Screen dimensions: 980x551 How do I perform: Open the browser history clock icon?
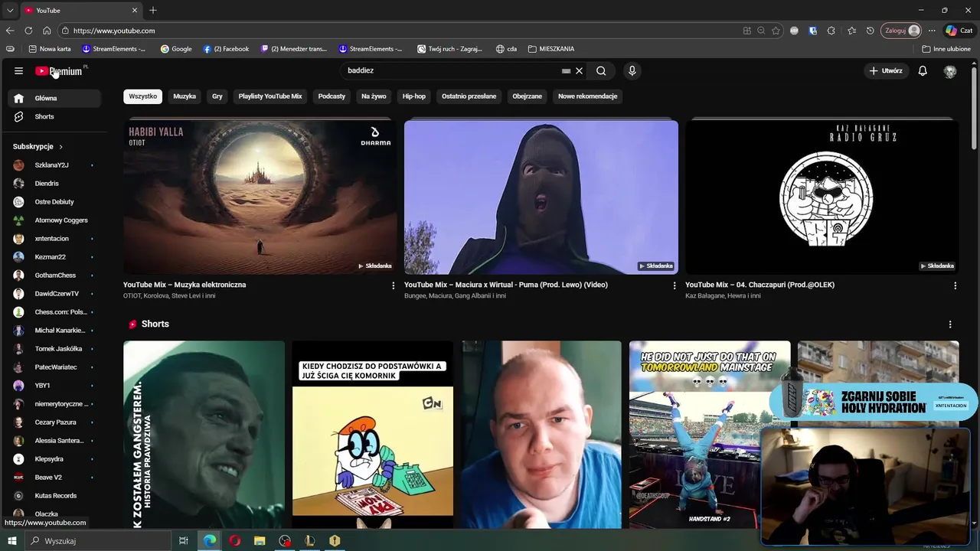point(870,31)
